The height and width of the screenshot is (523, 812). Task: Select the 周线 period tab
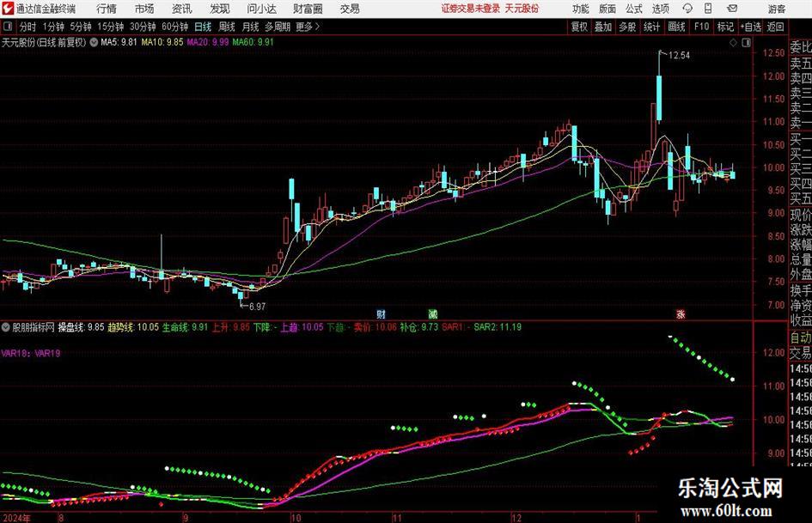(227, 27)
